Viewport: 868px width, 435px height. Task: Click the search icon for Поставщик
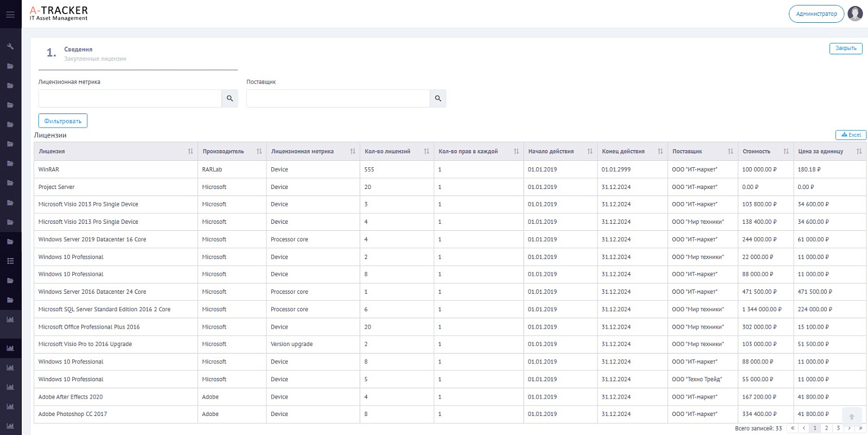(x=438, y=98)
